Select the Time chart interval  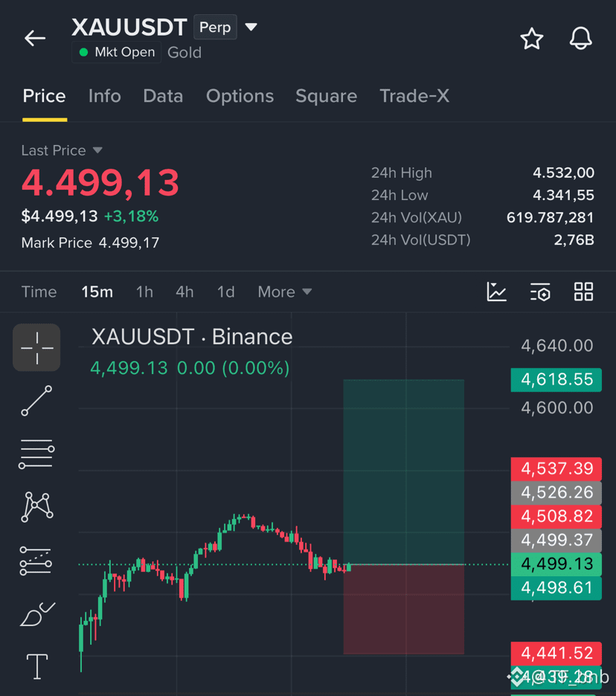tap(39, 291)
